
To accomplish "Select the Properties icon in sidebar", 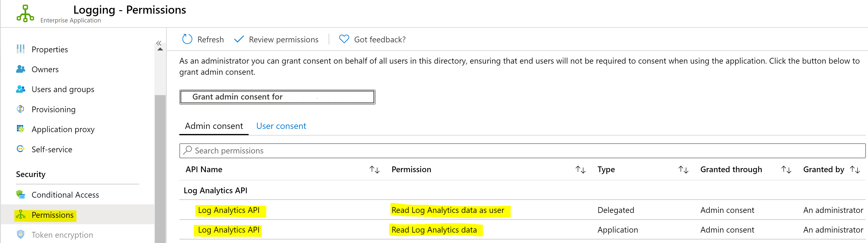I will [21, 49].
